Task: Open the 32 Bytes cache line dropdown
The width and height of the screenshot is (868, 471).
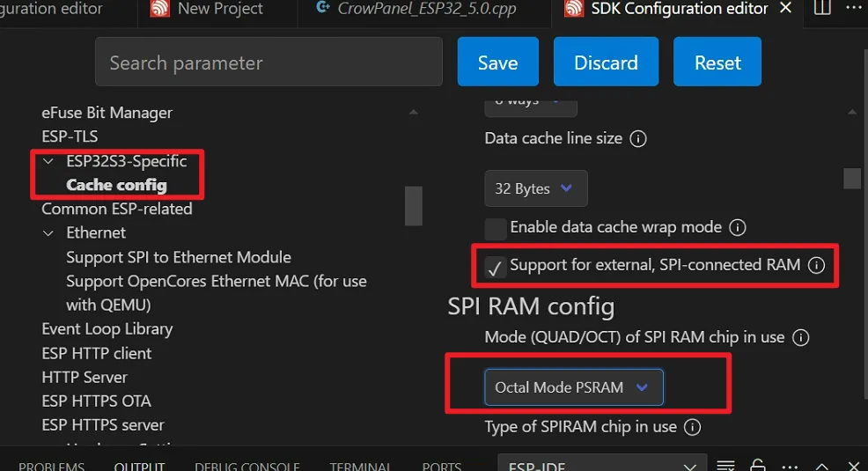Action: [535, 188]
